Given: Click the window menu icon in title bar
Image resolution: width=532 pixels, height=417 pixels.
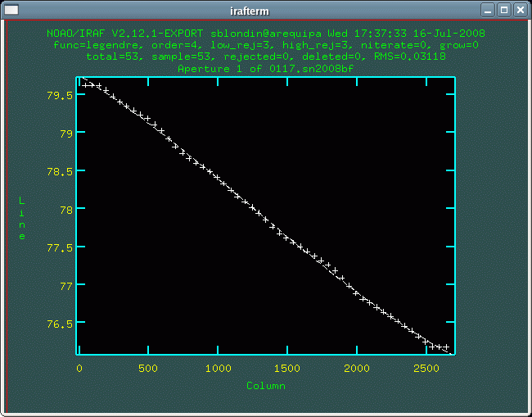Looking at the screenshot, I should pos(10,9).
